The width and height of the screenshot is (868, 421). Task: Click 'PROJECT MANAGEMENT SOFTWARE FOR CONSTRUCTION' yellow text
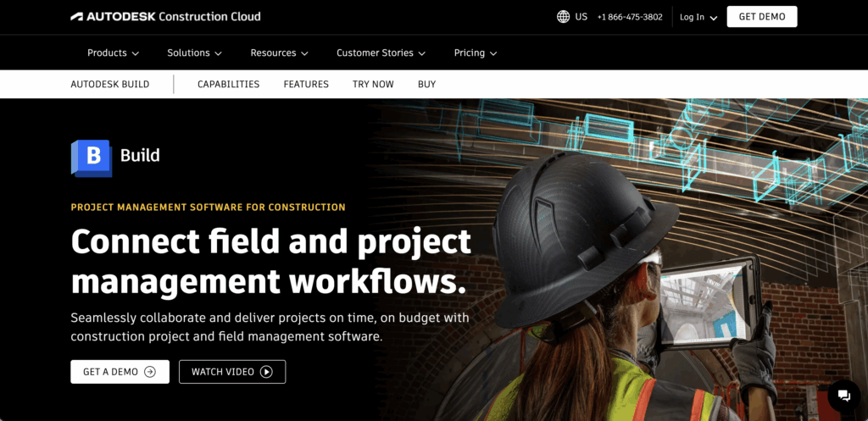209,208
